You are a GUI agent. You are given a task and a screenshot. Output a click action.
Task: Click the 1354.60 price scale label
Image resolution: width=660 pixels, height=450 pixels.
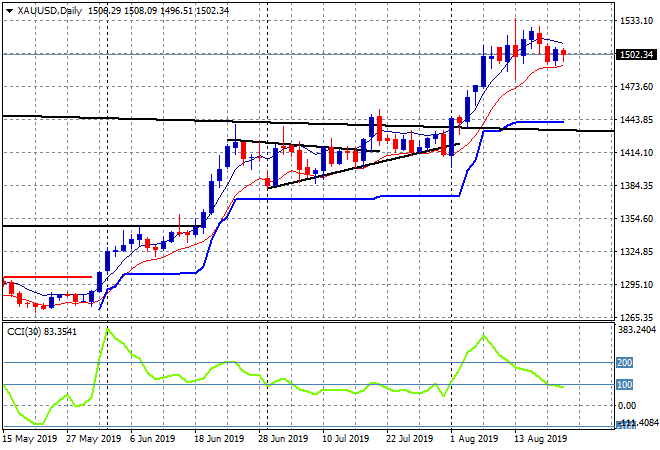(636, 218)
